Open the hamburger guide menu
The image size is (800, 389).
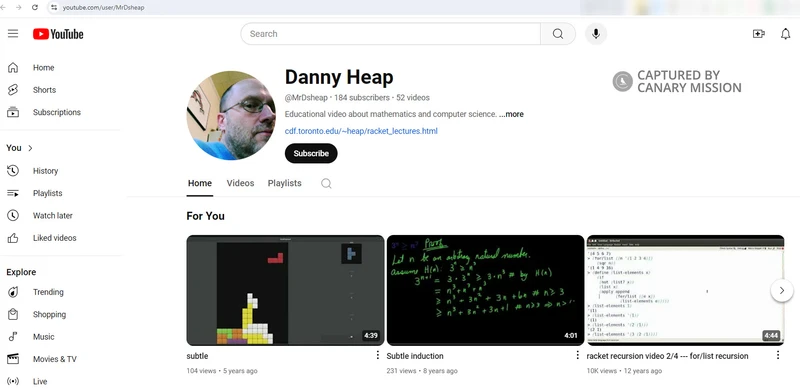(13, 34)
